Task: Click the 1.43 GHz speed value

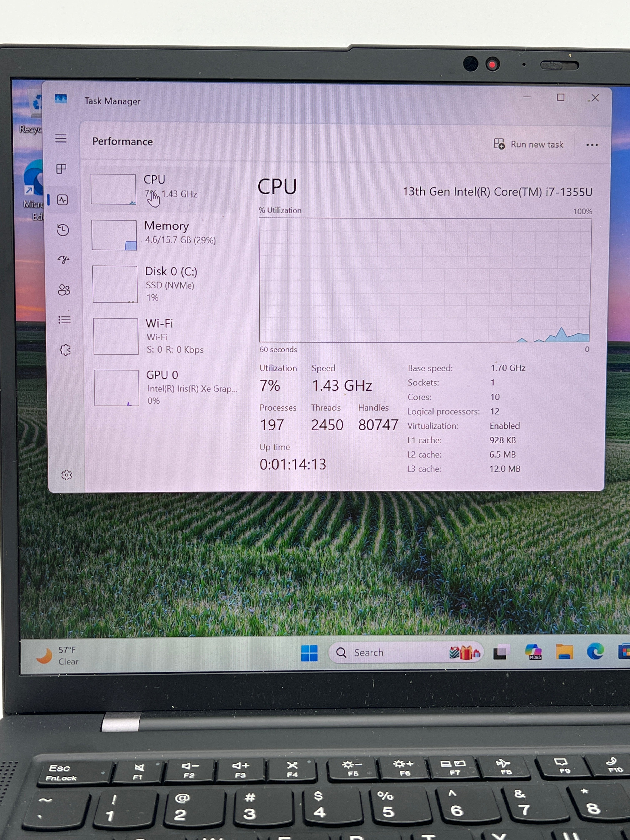Action: point(342,386)
